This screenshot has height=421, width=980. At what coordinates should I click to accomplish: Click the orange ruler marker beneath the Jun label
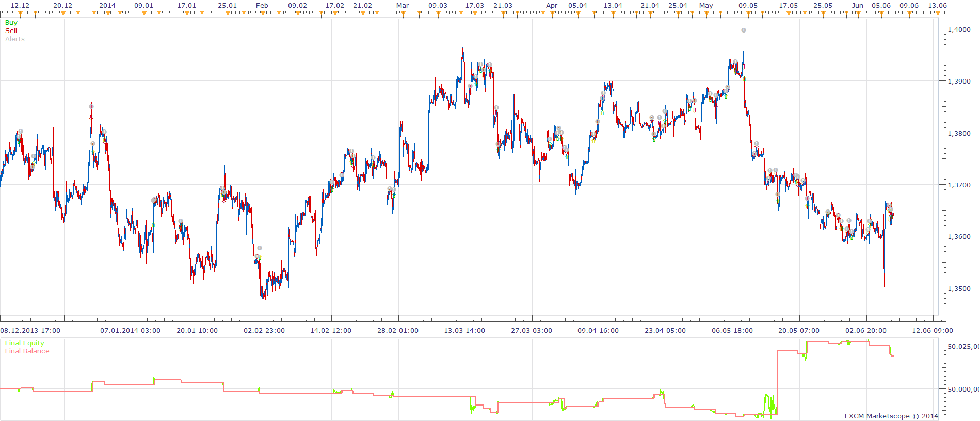click(858, 14)
